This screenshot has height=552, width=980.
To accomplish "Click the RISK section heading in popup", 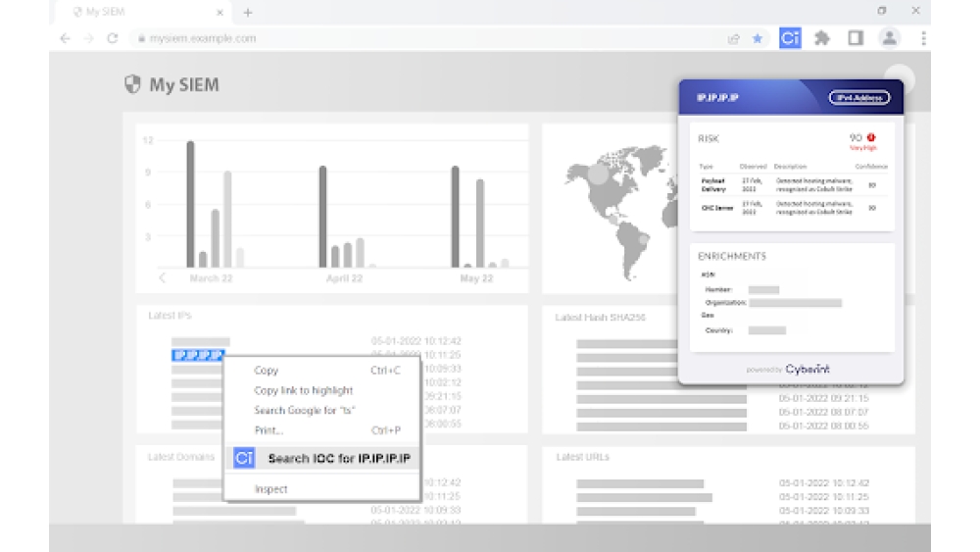I will click(x=709, y=138).
